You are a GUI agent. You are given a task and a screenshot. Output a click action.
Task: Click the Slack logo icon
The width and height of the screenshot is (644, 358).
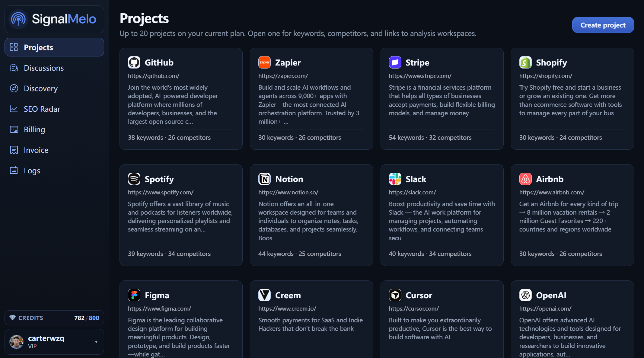(395, 179)
